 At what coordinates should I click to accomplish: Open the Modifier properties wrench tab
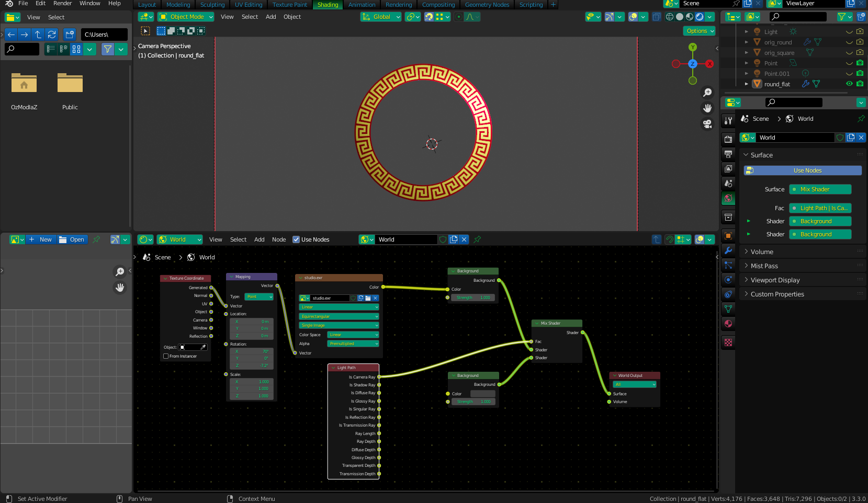click(x=728, y=250)
